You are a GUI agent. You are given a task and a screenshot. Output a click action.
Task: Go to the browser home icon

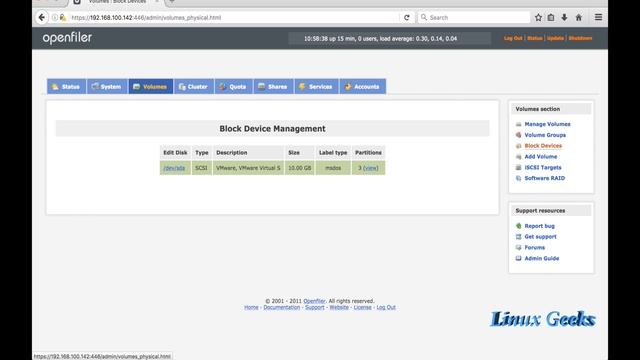[x=578, y=18]
